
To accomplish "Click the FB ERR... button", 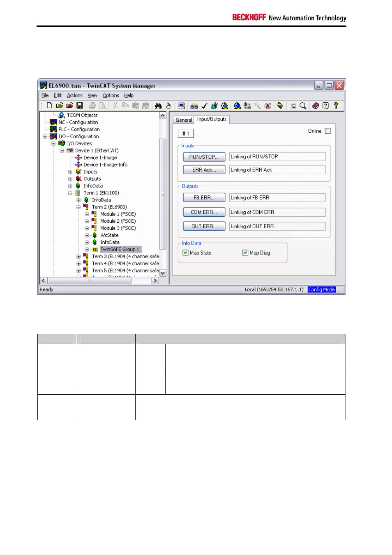I will (204, 198).
